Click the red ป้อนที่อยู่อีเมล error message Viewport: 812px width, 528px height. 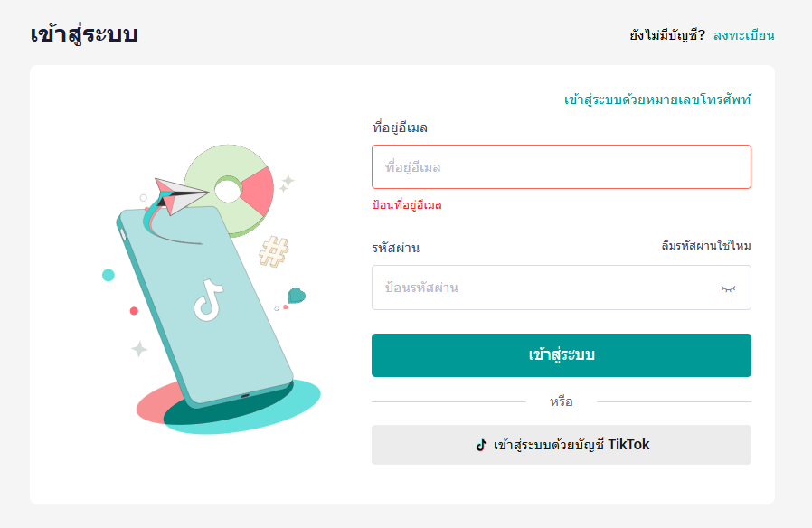pos(407,205)
